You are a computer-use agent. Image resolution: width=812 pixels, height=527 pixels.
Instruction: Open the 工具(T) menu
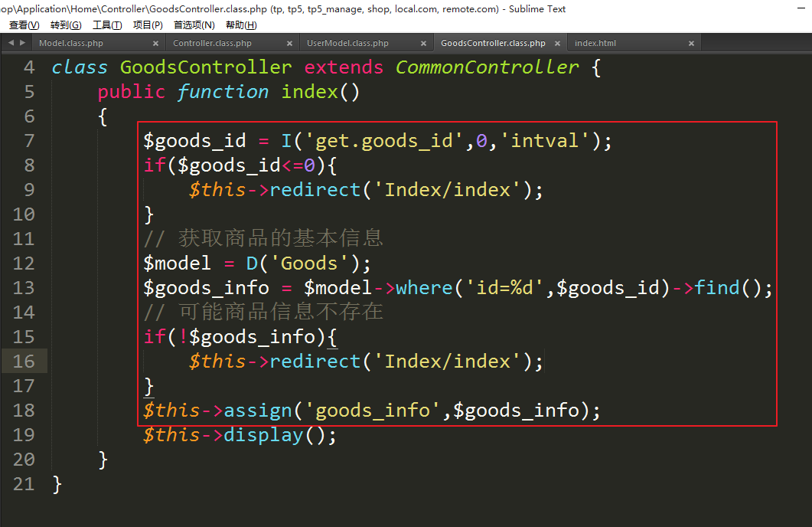point(106,25)
